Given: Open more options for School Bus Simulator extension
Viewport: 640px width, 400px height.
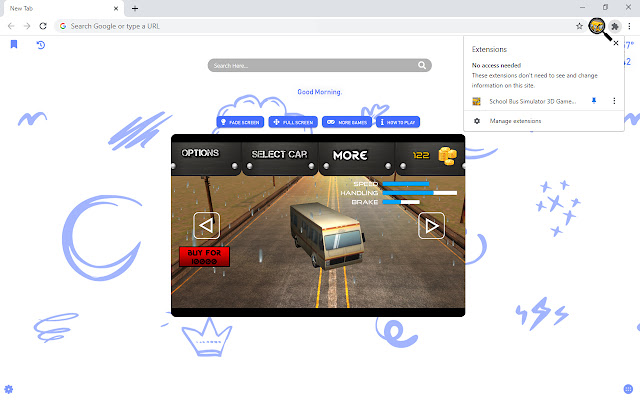Looking at the screenshot, I should pos(614,101).
